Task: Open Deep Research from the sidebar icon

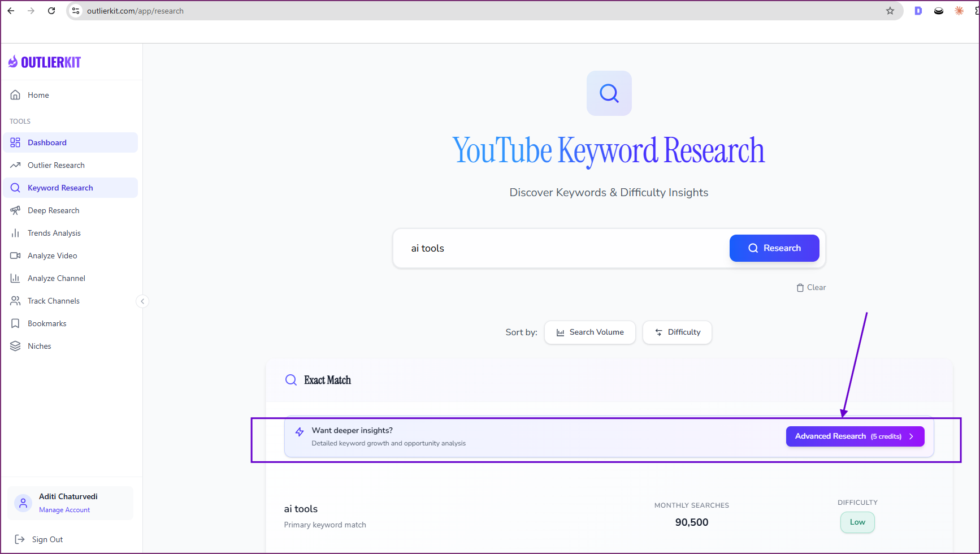Action: [x=15, y=210]
